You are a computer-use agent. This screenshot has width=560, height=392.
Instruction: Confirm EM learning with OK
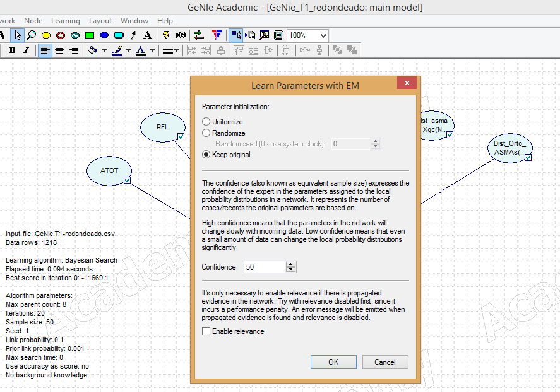pyautogui.click(x=333, y=362)
